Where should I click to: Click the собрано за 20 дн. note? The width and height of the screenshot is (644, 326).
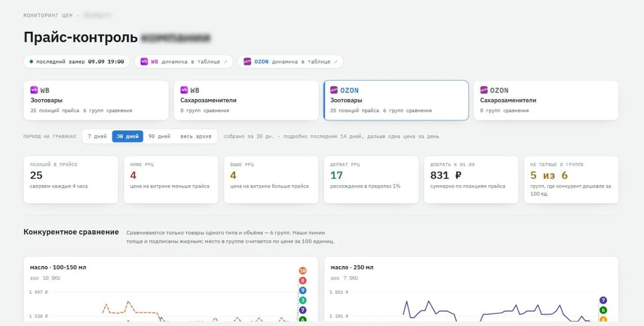(249, 136)
